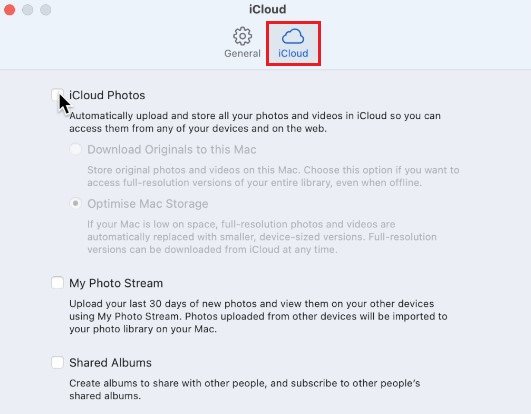The width and height of the screenshot is (531, 414).
Task: Click the Optimise Mac Storage label
Action: coord(148,204)
